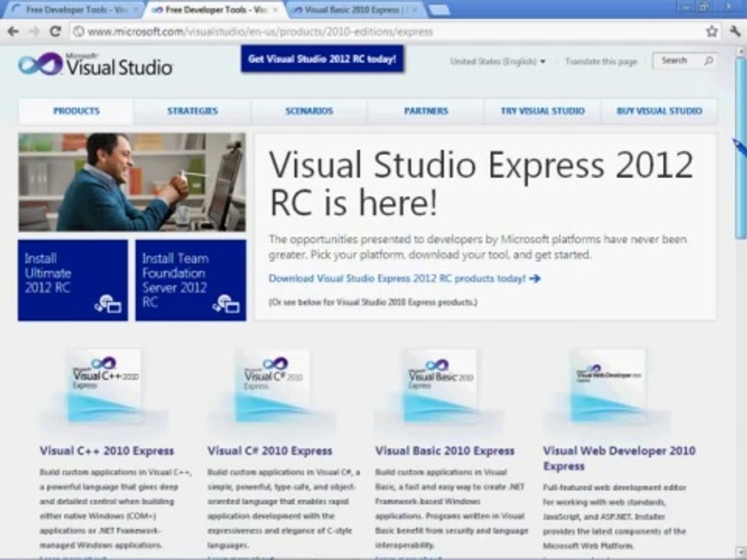
Task: Reload the page with the refresh icon
Action: [x=55, y=31]
